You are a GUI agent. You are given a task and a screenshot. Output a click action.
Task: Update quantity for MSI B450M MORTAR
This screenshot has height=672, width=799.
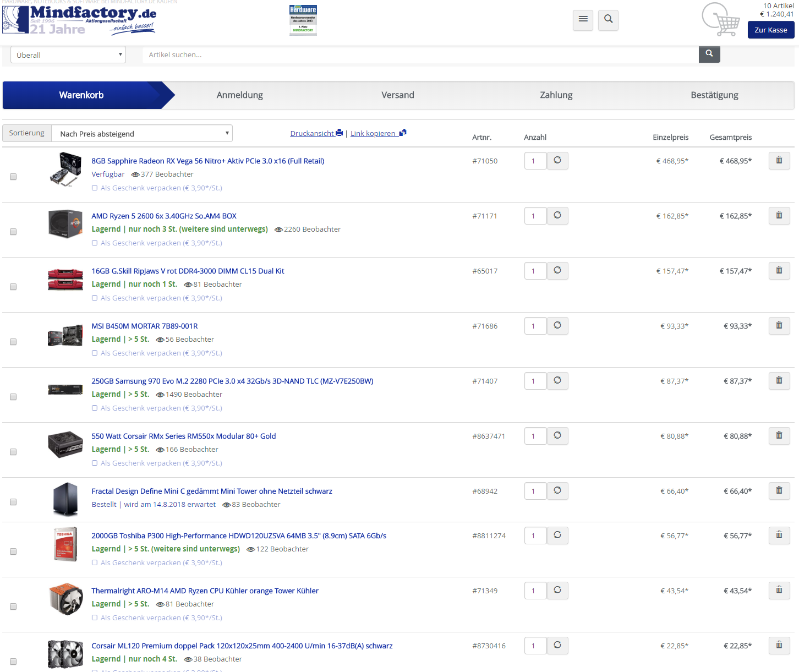point(557,325)
